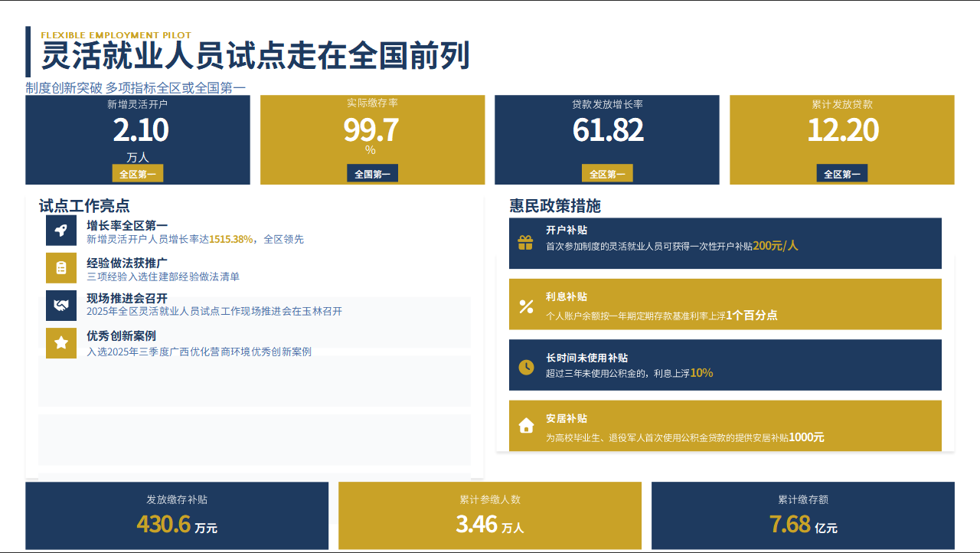Click the clock icon in 长时间未使用补贴 card
Viewport: 980px width, 553px height.
(526, 367)
